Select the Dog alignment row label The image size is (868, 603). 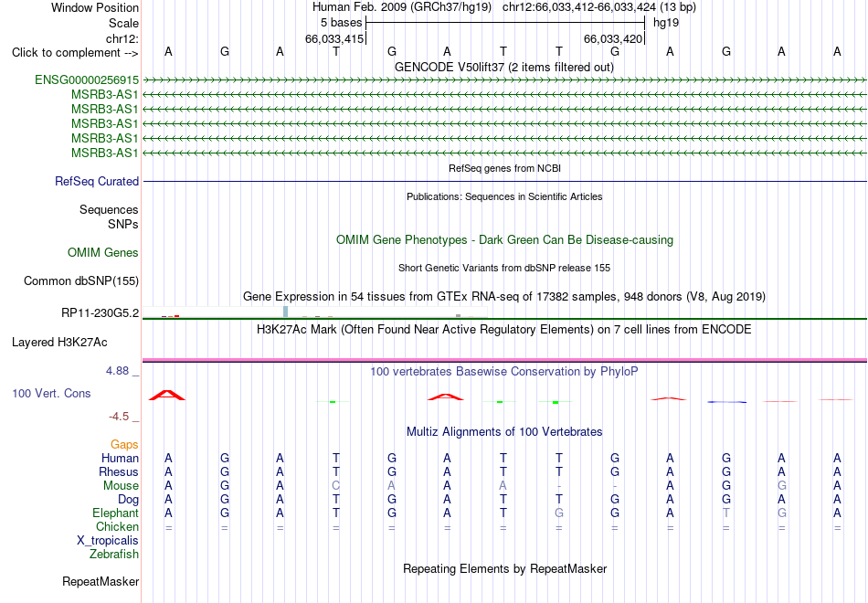(x=128, y=500)
